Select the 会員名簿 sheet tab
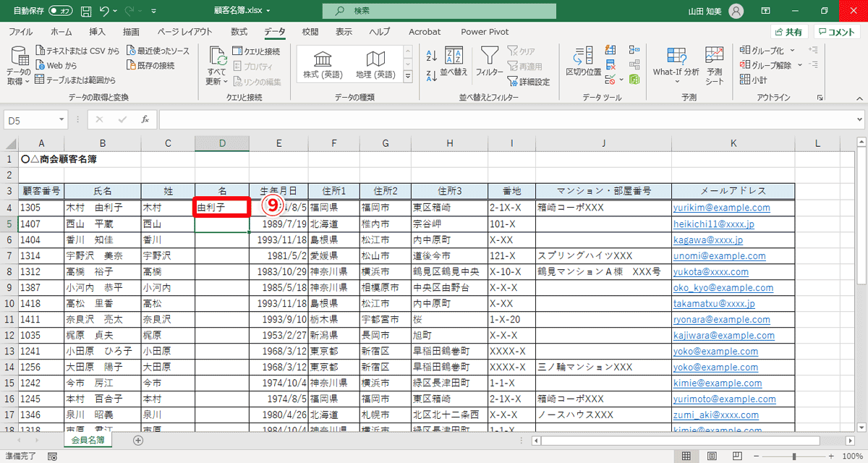This screenshot has height=463, width=868. pos(89,438)
